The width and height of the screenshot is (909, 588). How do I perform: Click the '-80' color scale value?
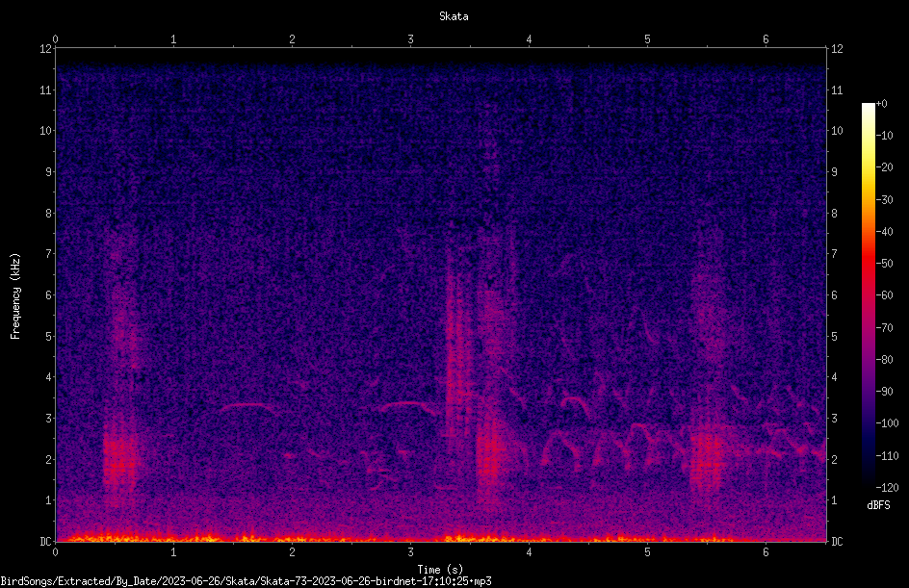click(884, 360)
